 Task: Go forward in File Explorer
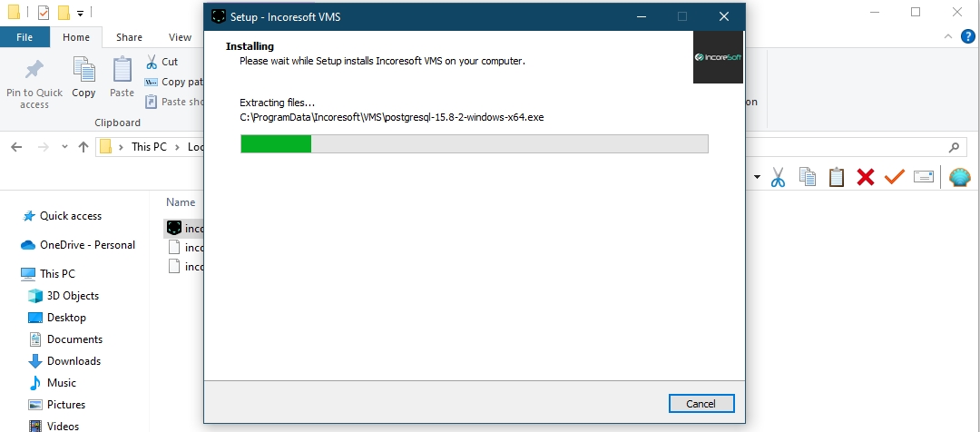44,147
